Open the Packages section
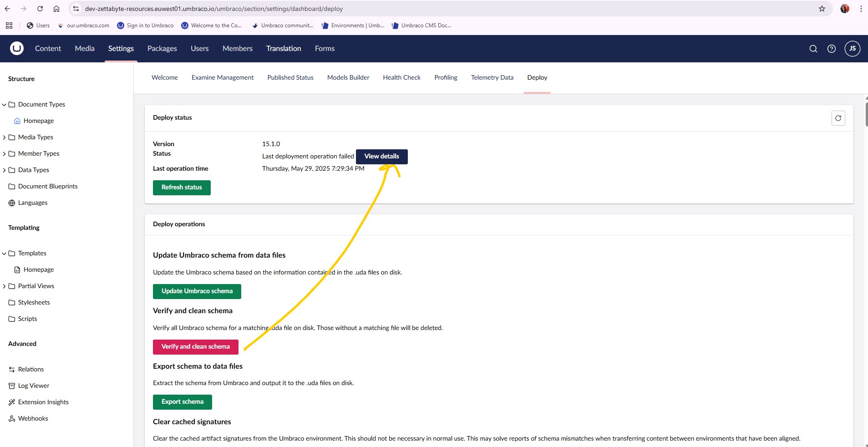868x447 pixels. coord(162,49)
